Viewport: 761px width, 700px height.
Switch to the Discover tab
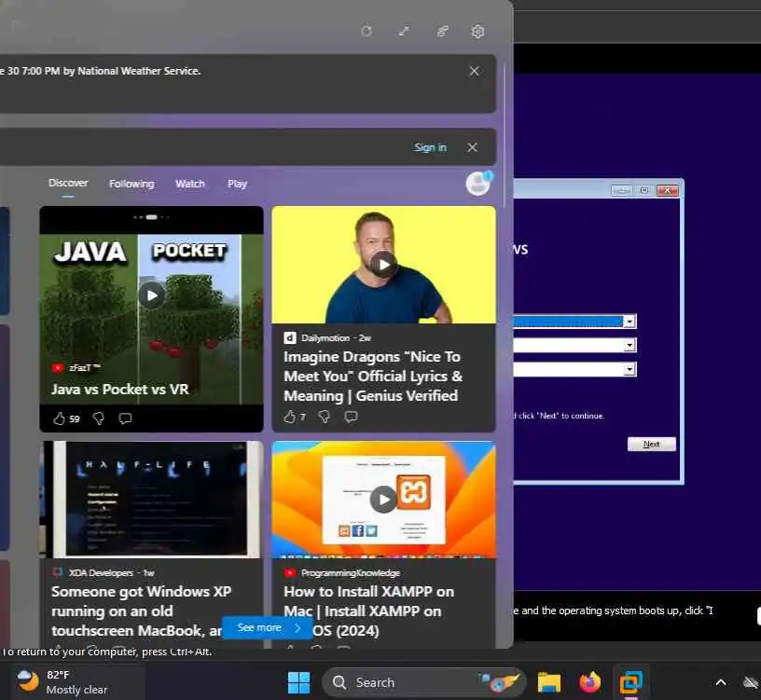[x=68, y=183]
